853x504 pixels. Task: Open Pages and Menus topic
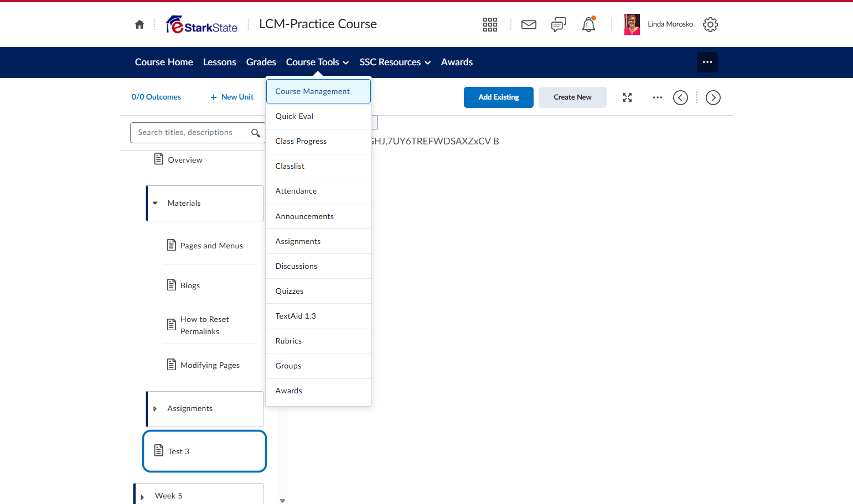click(x=211, y=246)
